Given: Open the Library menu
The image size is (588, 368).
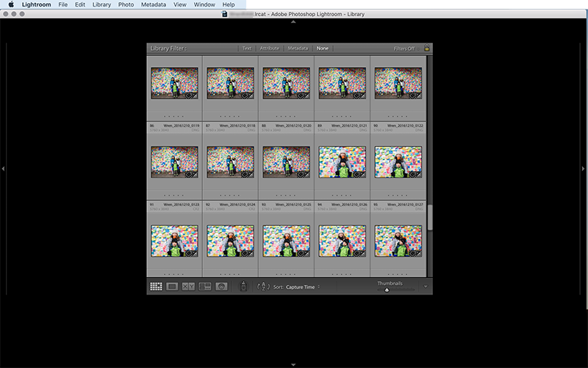Looking at the screenshot, I should (101, 4).
